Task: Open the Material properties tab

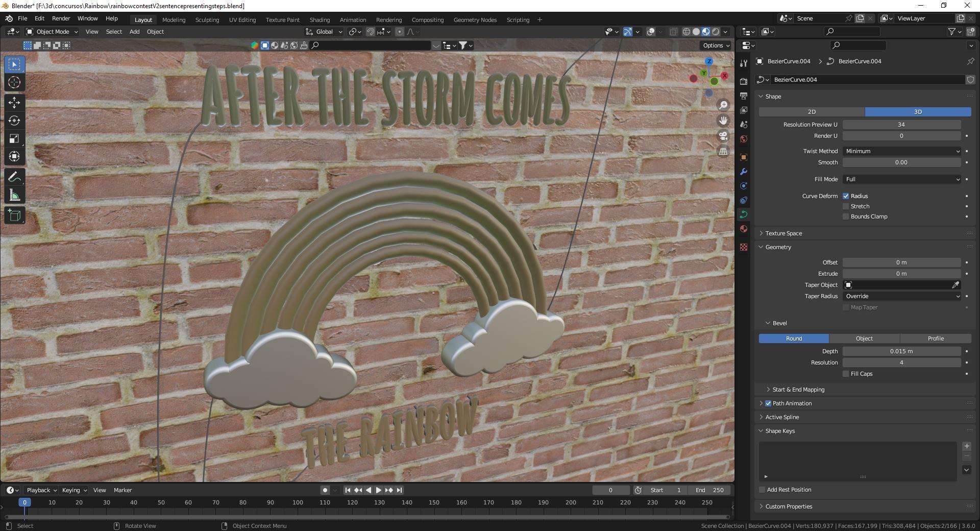Action: click(744, 229)
